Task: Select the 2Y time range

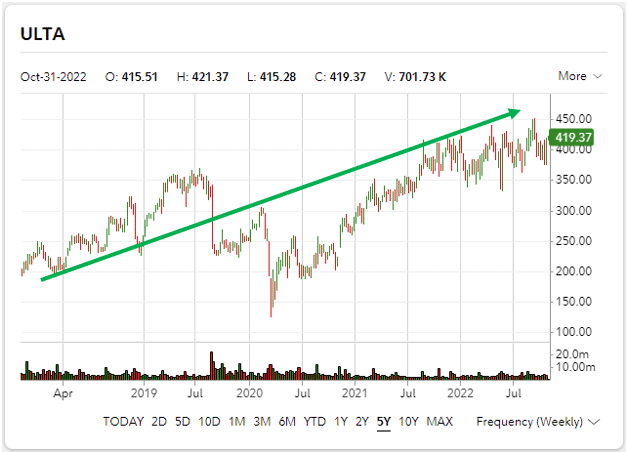Action: coord(362,422)
